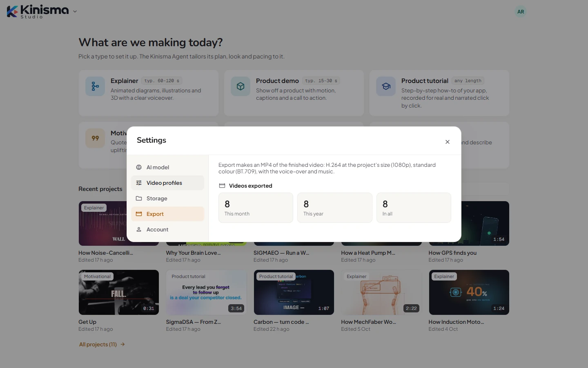588x368 pixels.
Task: Expand the Kinisma Studio workspace dropdown chevron
Action: click(75, 11)
